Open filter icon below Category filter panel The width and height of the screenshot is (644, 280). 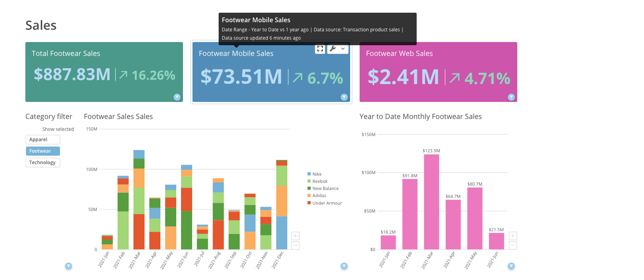69,266
